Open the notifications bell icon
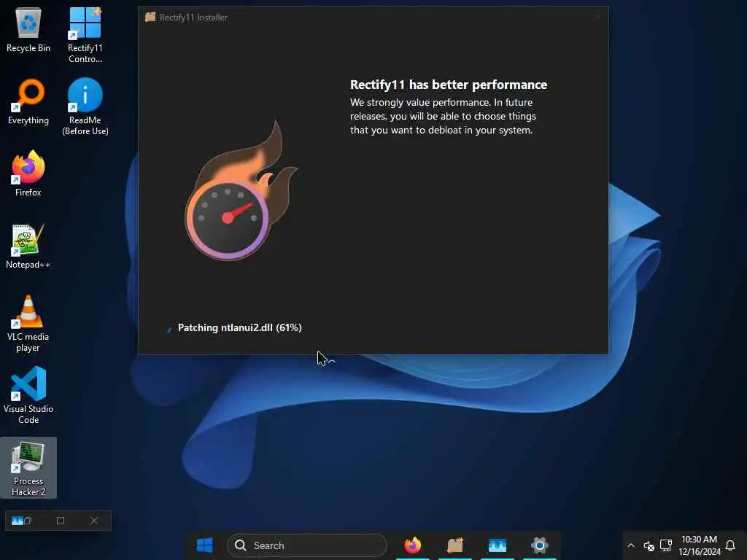 pos(729,545)
